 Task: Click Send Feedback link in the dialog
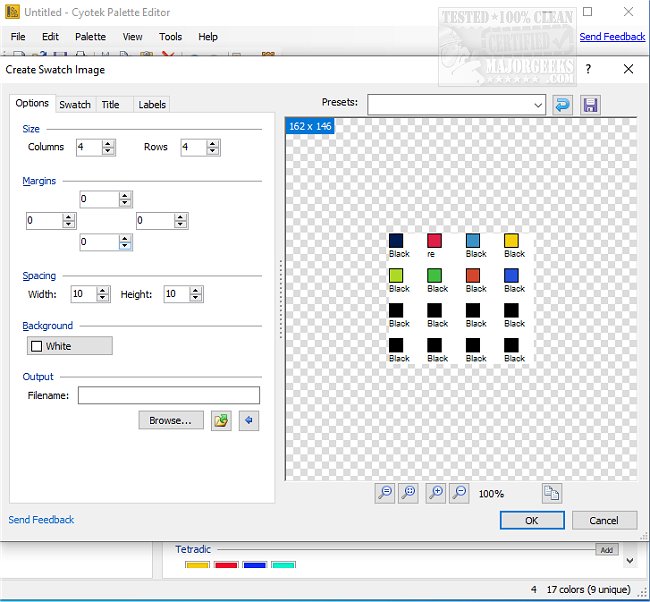(x=41, y=519)
